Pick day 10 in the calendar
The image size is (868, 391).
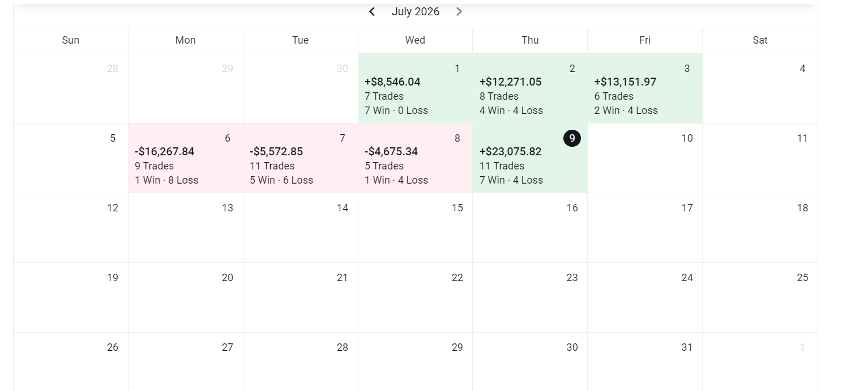pyautogui.click(x=645, y=158)
